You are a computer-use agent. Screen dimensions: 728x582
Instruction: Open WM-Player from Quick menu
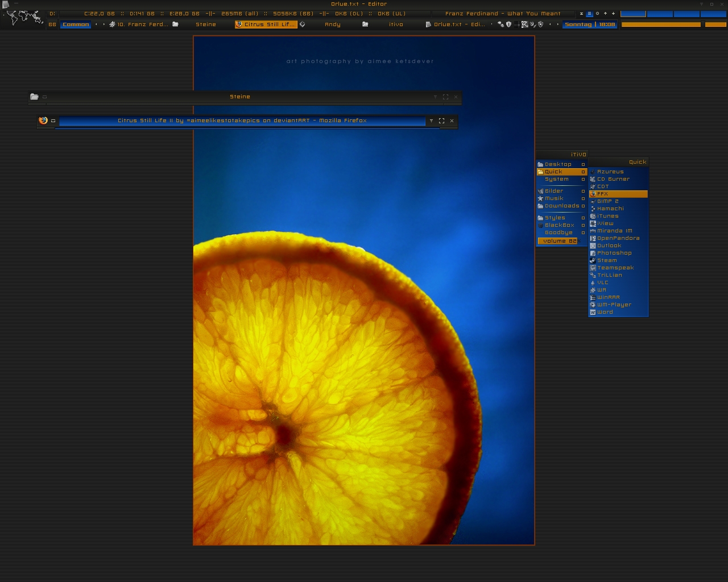(x=618, y=305)
